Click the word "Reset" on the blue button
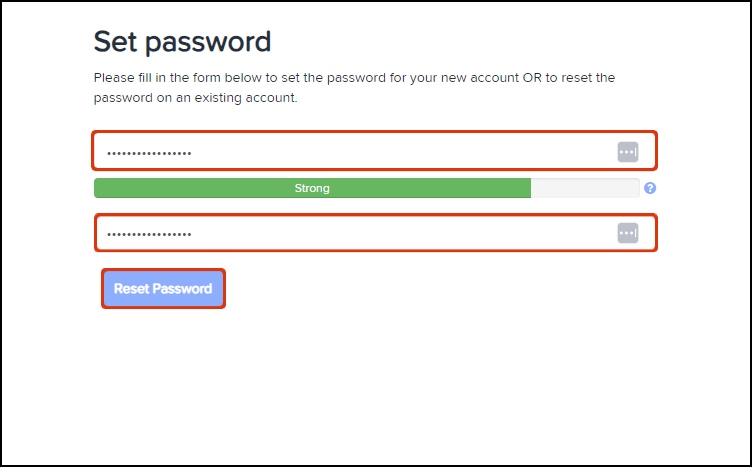 point(131,289)
